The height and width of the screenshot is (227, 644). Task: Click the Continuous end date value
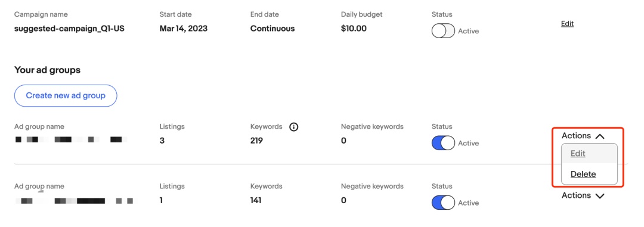273,29
